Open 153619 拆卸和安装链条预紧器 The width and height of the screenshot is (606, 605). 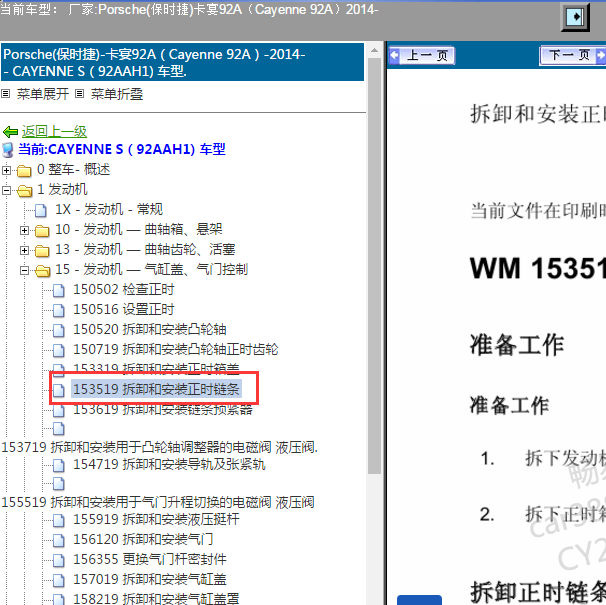pyautogui.click(x=163, y=409)
